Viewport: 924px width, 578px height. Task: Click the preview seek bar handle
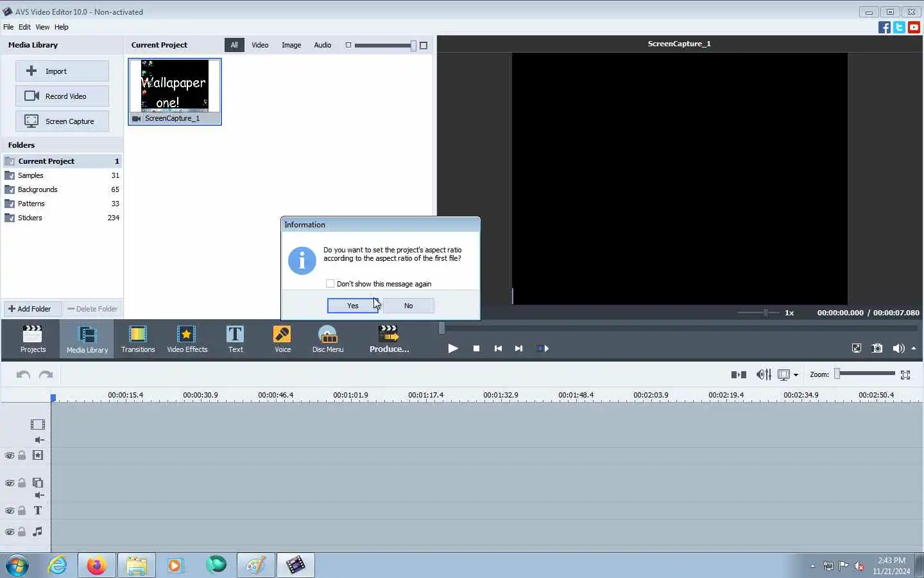click(441, 328)
